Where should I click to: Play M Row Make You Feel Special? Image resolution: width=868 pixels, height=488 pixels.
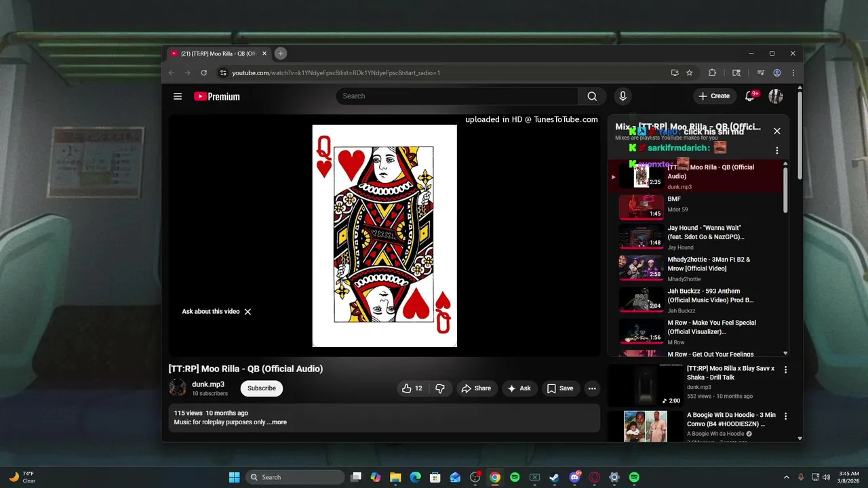coord(698,332)
